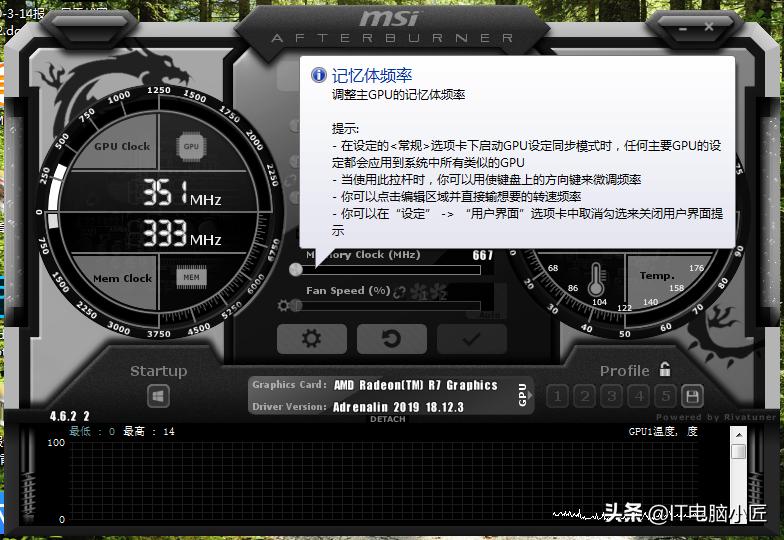
Task: Close Afterburner with the X button
Action: pyautogui.click(x=708, y=27)
